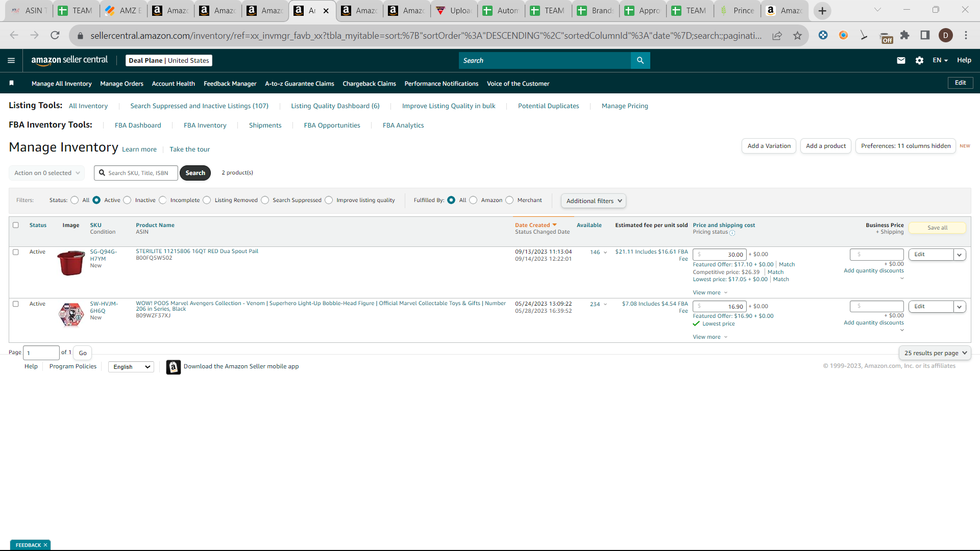The width and height of the screenshot is (980, 551).
Task: Select the All status radio button
Action: [75, 200]
